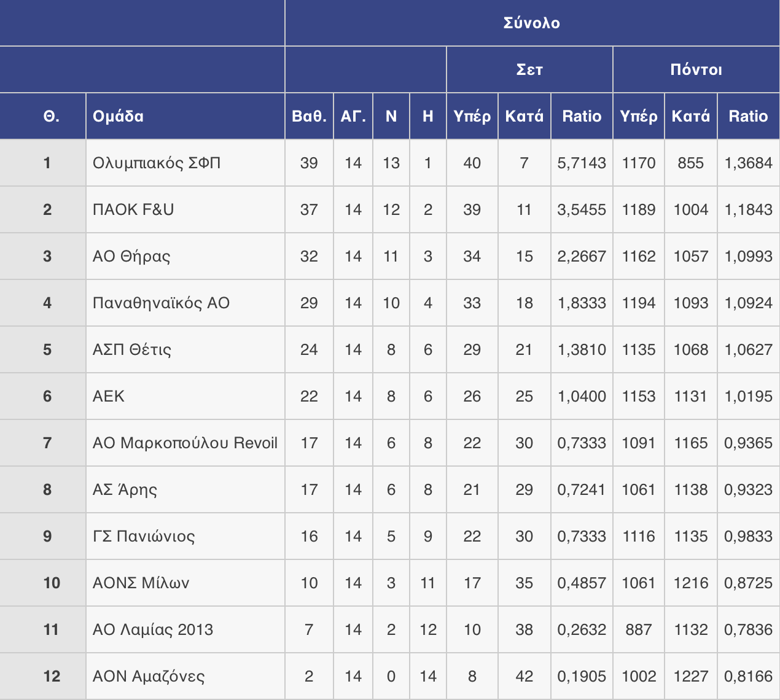The height and width of the screenshot is (700, 780).
Task: Click points ratio 0,9833
Action: (x=748, y=536)
